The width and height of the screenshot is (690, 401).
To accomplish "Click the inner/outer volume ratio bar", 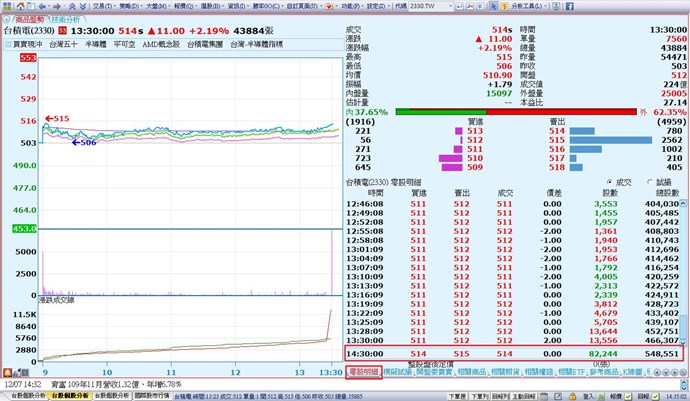I will pyautogui.click(x=516, y=112).
